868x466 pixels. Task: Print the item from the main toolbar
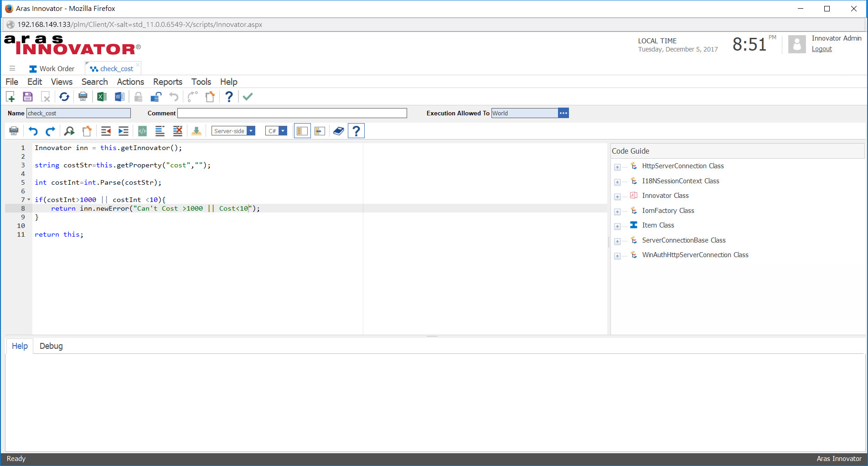[x=83, y=97]
